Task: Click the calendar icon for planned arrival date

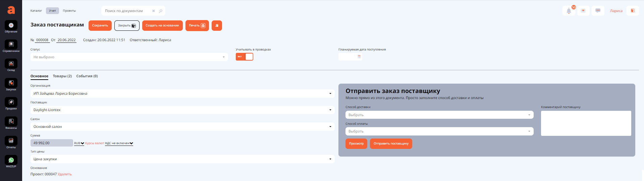Action: click(x=359, y=57)
